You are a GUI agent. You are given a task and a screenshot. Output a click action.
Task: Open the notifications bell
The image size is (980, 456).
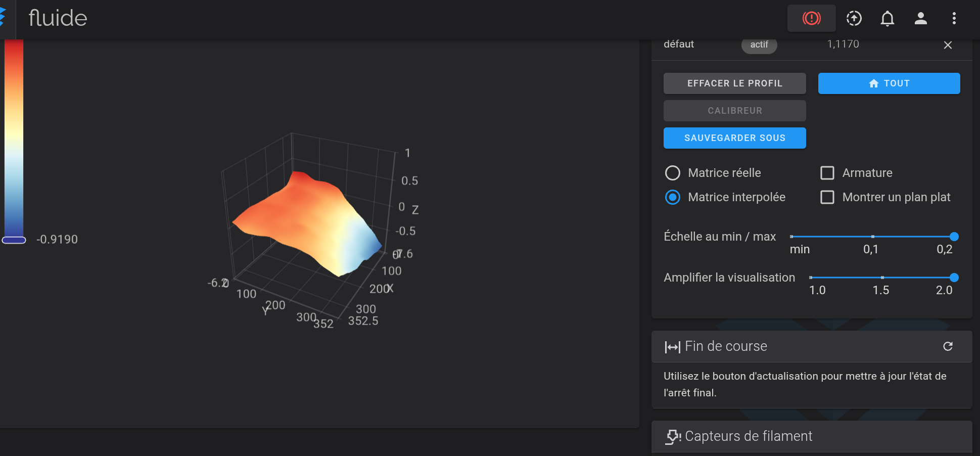(887, 19)
